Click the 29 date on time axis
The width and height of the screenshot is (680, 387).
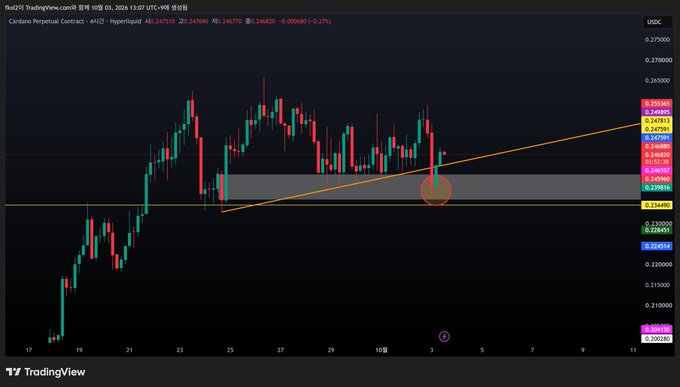click(331, 350)
